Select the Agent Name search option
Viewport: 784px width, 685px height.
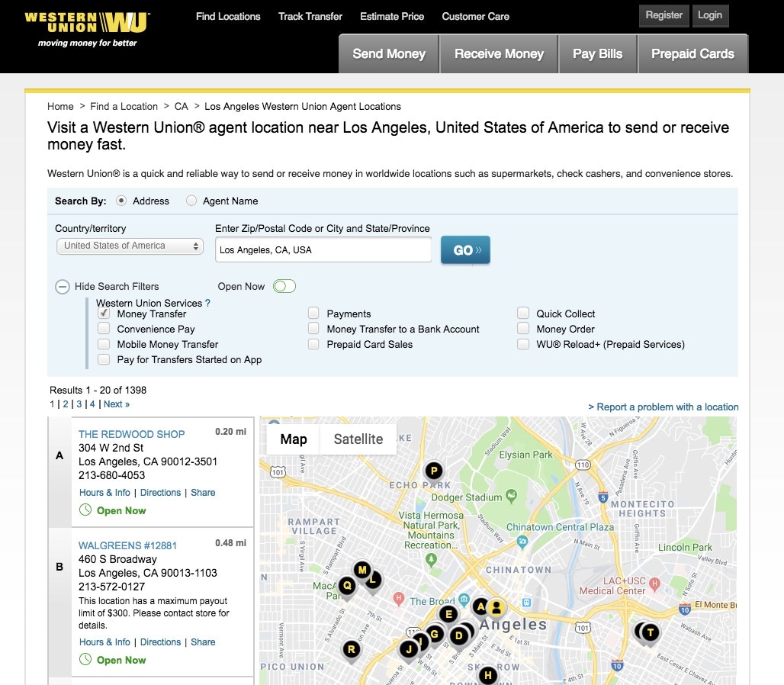pyautogui.click(x=191, y=201)
